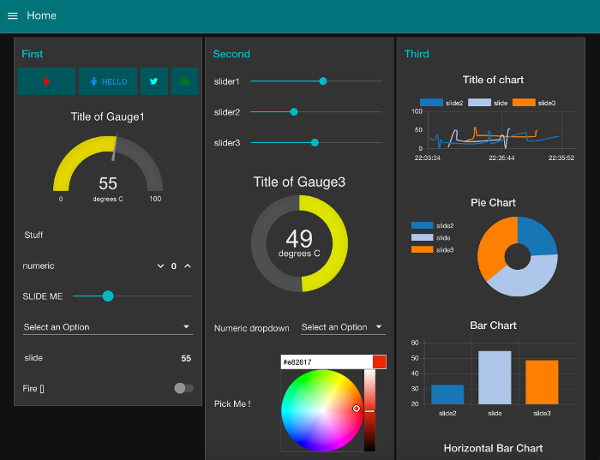Click the Home title in header

[42, 16]
